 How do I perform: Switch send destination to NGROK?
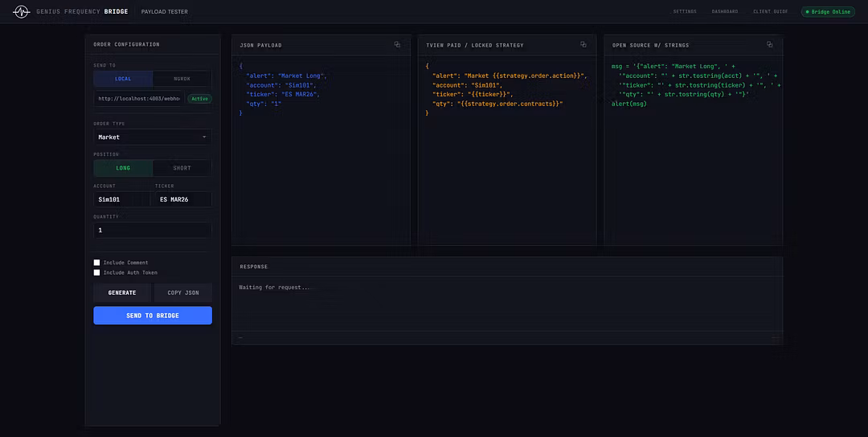[182, 79]
